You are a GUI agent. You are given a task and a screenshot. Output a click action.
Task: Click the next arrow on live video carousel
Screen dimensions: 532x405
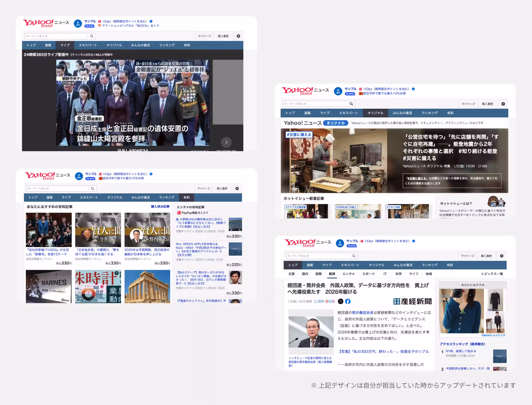pyautogui.click(x=226, y=142)
